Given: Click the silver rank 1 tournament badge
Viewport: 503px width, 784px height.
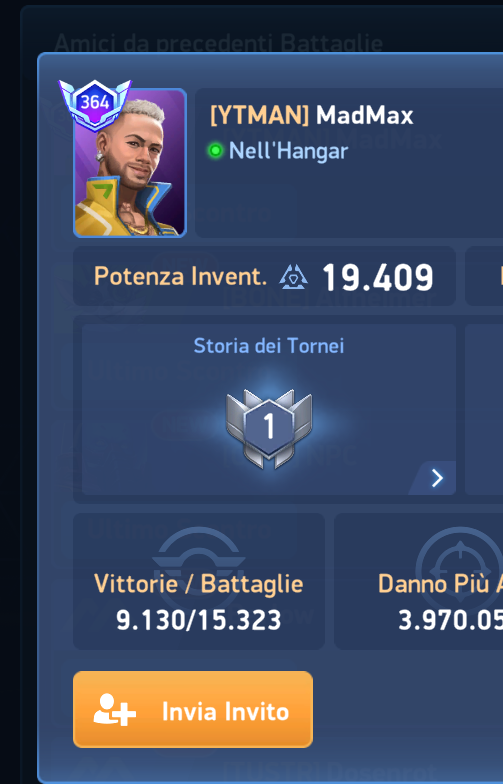Looking at the screenshot, I should pos(269,428).
